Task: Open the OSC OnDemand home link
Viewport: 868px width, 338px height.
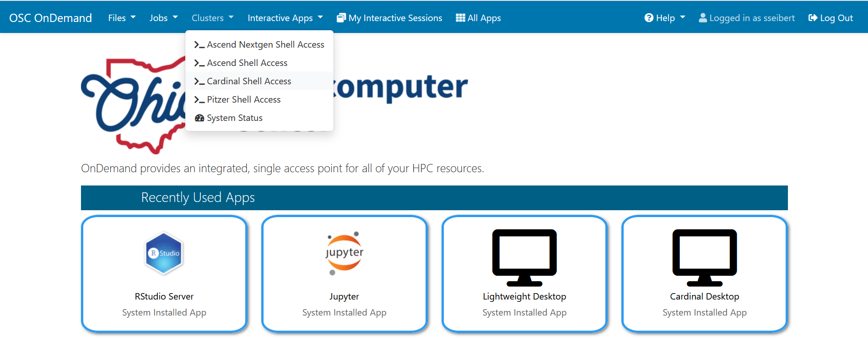Action: click(50, 18)
